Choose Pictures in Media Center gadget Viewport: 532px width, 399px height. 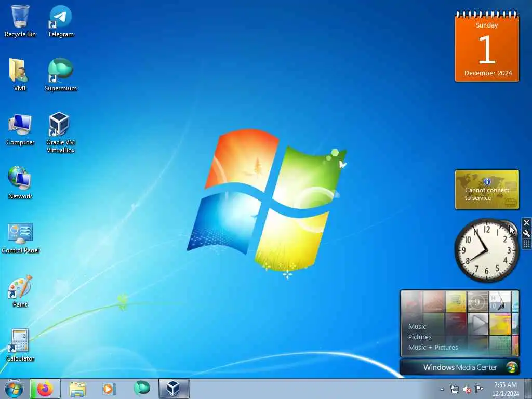[x=420, y=337]
